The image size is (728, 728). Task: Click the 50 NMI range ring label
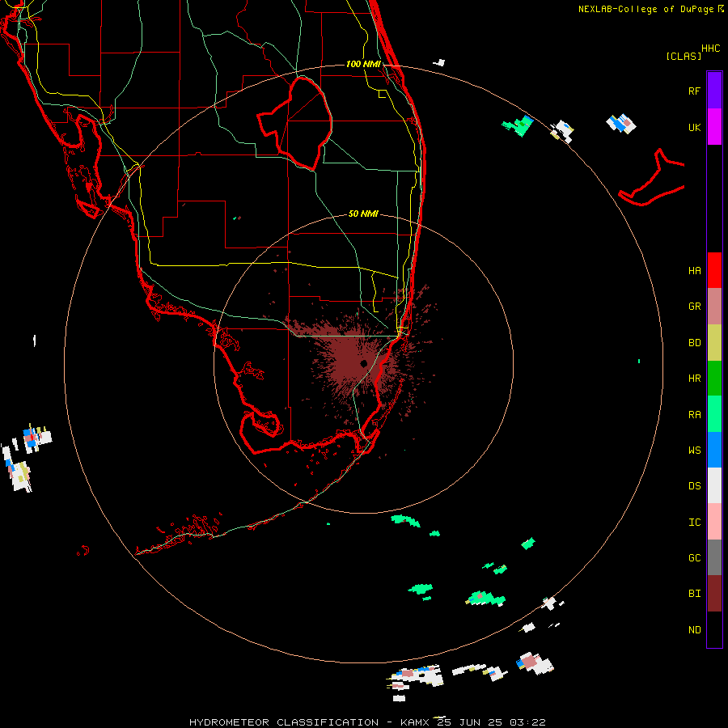point(363,214)
